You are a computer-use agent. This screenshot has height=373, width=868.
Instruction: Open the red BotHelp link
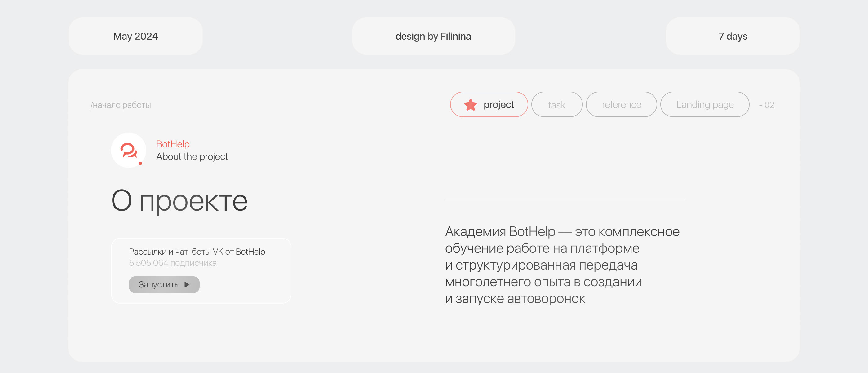coord(173,144)
